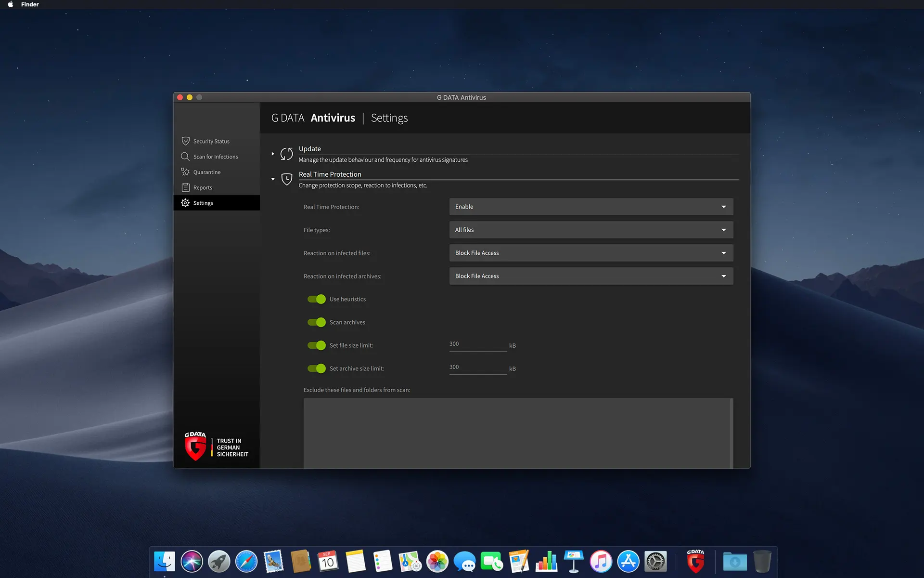
Task: Select Quarantine in the sidebar
Action: [207, 172]
